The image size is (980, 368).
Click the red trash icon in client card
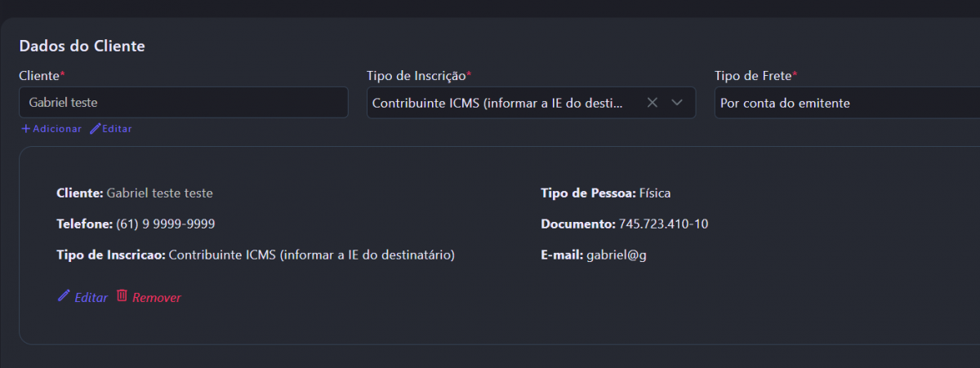[x=122, y=296]
